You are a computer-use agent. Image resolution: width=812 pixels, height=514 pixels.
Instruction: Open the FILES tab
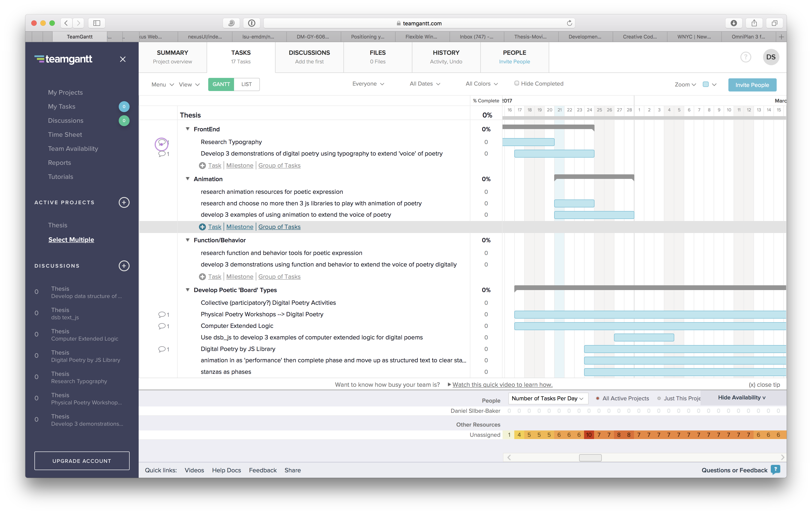click(378, 57)
